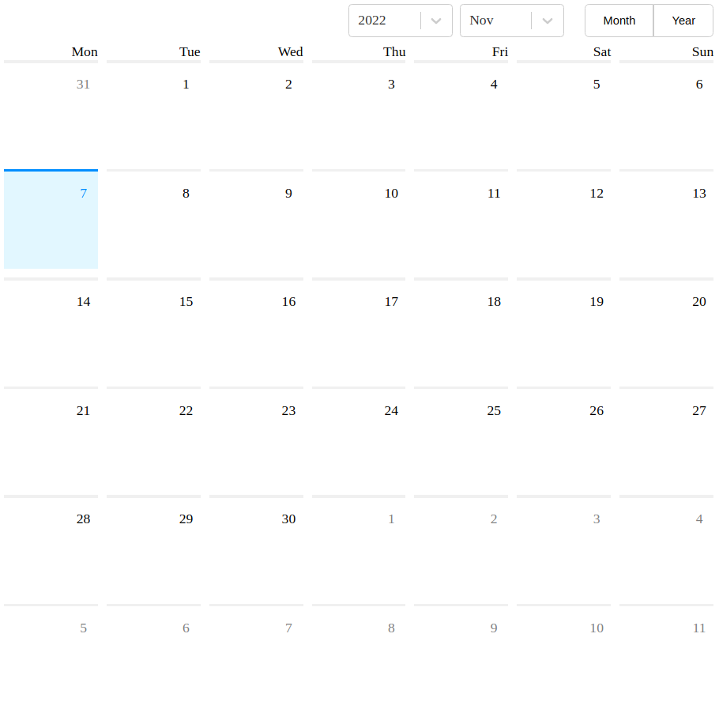This screenshot has width=719, height=728.
Task: Click the Mon column header
Action: [x=85, y=52]
